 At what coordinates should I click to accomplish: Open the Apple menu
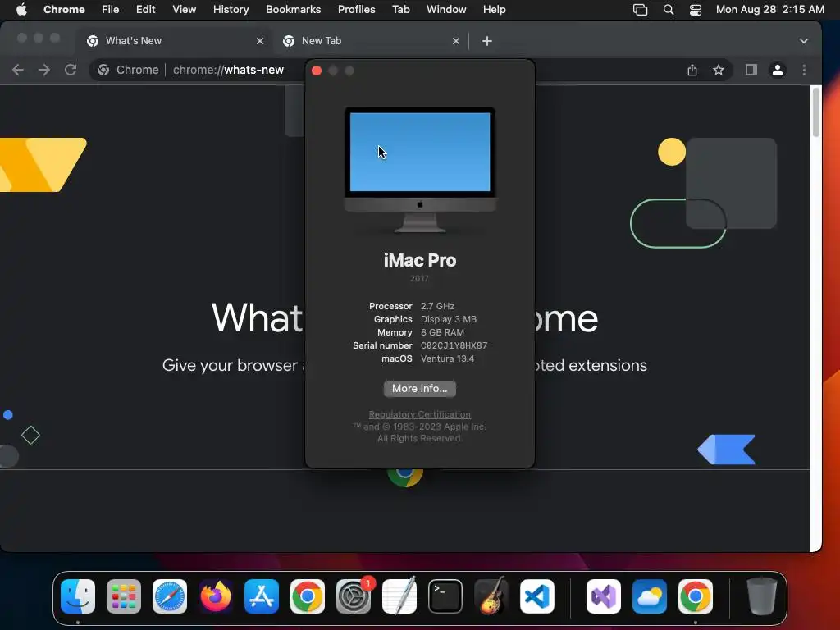[x=21, y=9]
